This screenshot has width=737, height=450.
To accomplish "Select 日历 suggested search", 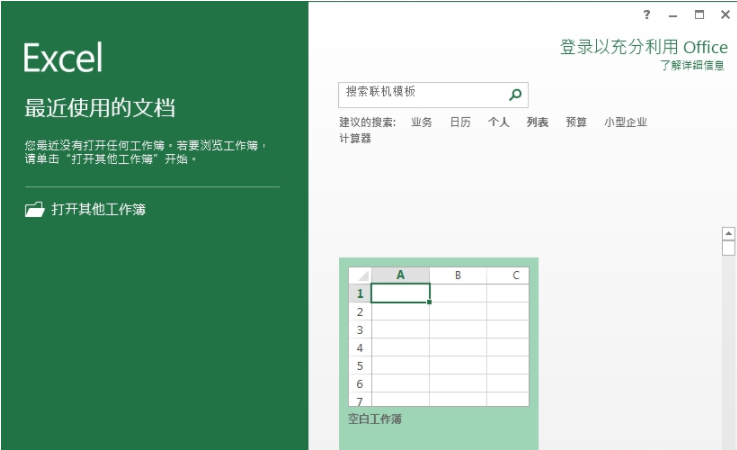I will coord(460,122).
